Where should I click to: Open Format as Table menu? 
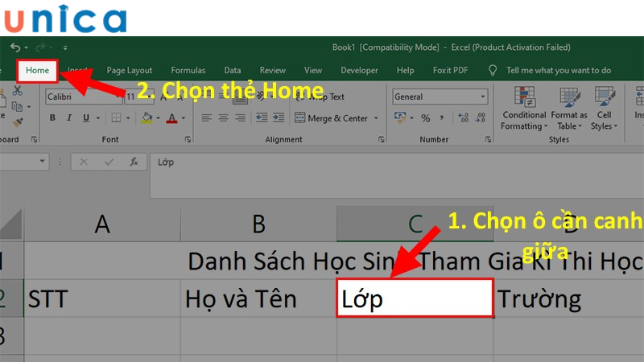pyautogui.click(x=569, y=109)
